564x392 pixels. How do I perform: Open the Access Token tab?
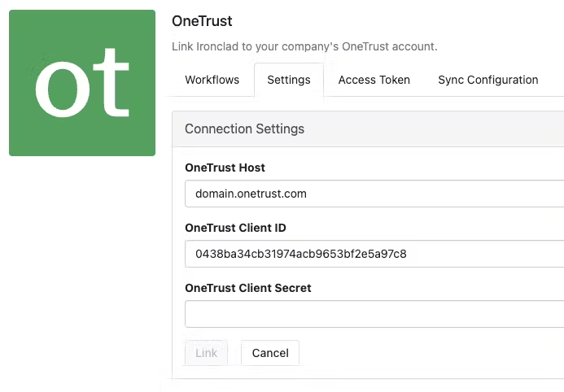tap(374, 80)
